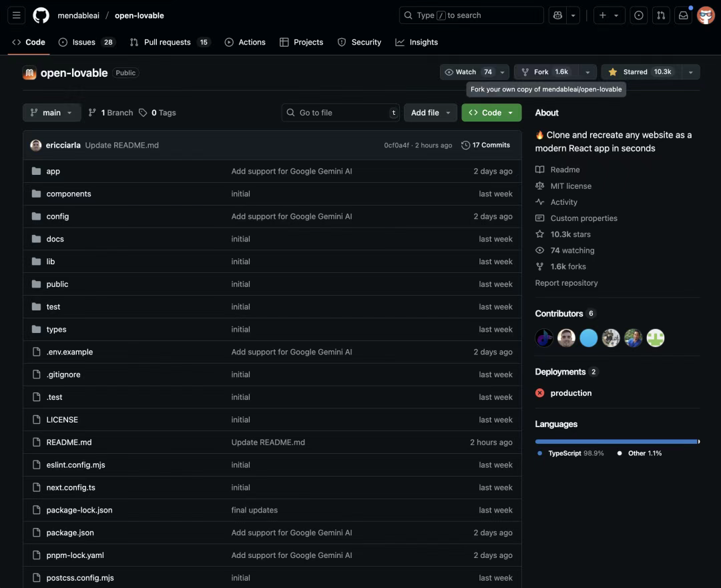Switch to the Security tab

[x=360, y=42]
